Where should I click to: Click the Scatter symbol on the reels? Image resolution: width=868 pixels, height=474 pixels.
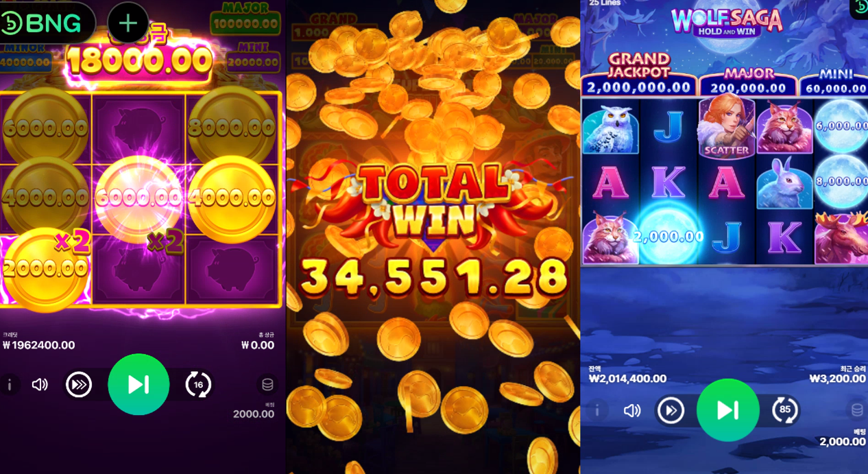[x=727, y=127]
